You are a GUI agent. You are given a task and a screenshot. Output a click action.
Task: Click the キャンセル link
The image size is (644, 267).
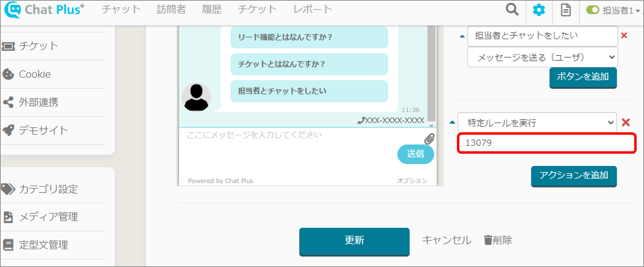(x=447, y=240)
